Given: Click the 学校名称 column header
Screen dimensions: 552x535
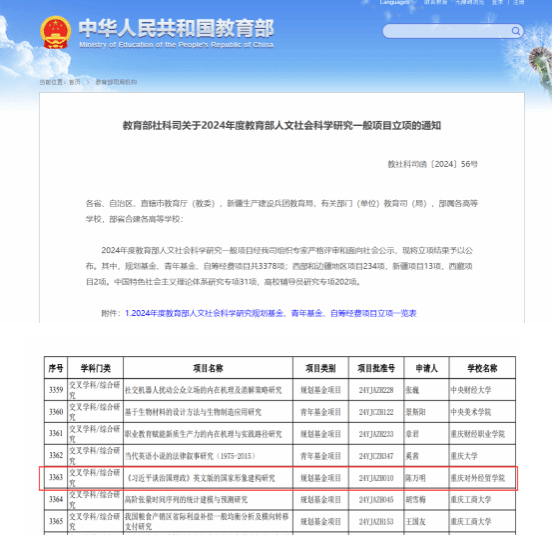Looking at the screenshot, I should (482, 368).
